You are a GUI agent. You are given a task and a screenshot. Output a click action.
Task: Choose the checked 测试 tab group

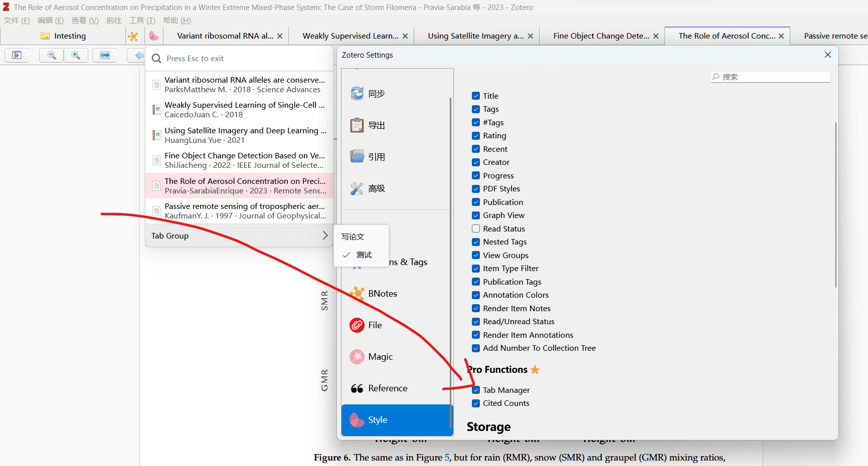(x=364, y=255)
